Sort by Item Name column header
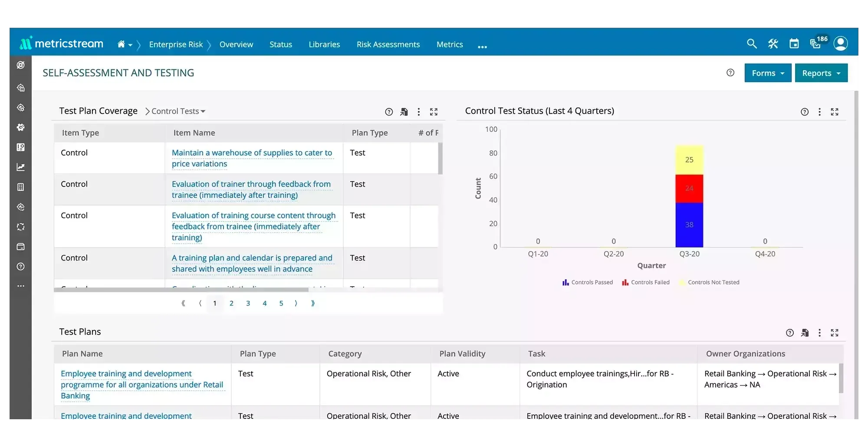868x447 pixels. [x=254, y=133]
